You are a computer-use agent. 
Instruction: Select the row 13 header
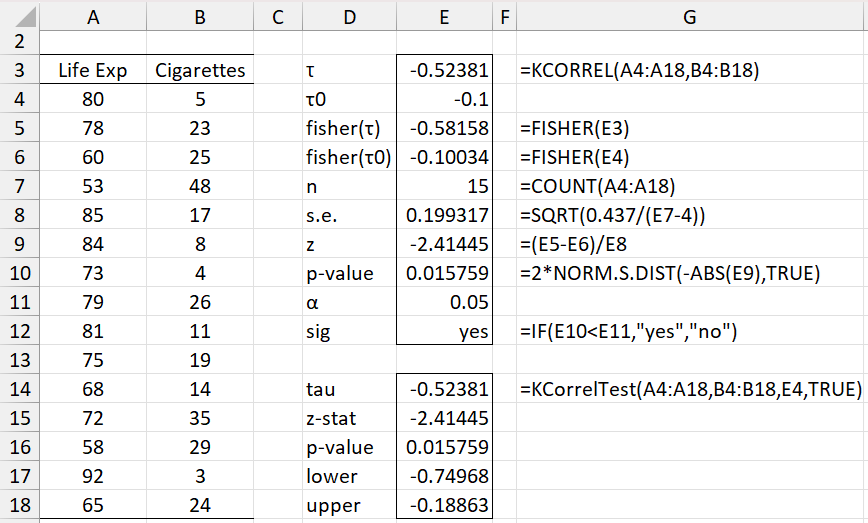19,360
